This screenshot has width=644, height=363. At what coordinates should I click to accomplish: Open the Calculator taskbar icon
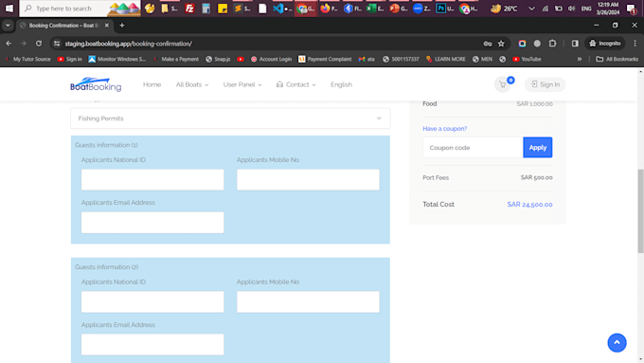click(206, 9)
